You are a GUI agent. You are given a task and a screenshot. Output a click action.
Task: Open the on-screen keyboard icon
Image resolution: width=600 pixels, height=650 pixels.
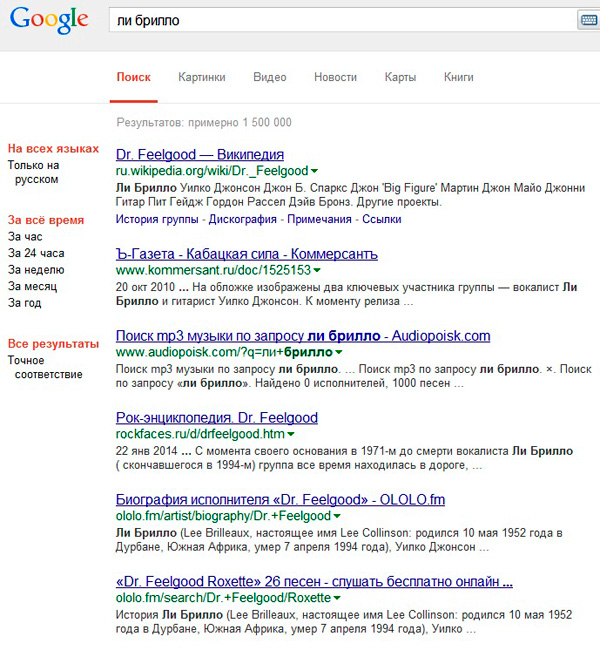coord(588,20)
